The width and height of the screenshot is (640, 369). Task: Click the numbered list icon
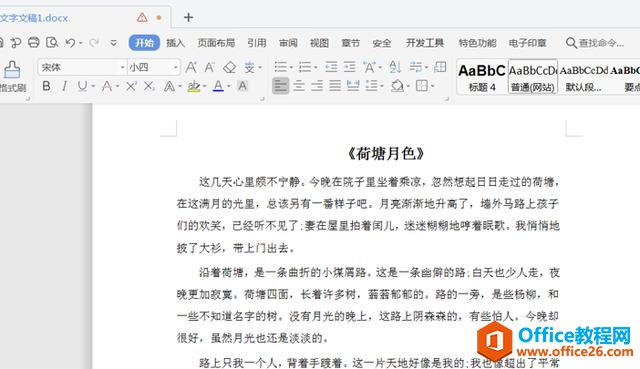(304, 67)
